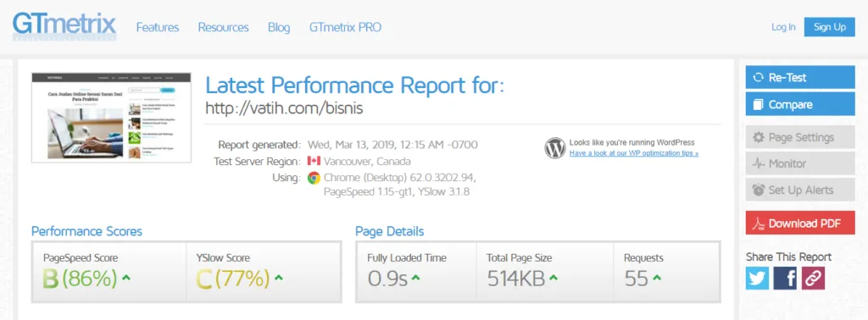The height and width of the screenshot is (320, 868).
Task: Share report via Facebook icon
Action: click(x=785, y=279)
